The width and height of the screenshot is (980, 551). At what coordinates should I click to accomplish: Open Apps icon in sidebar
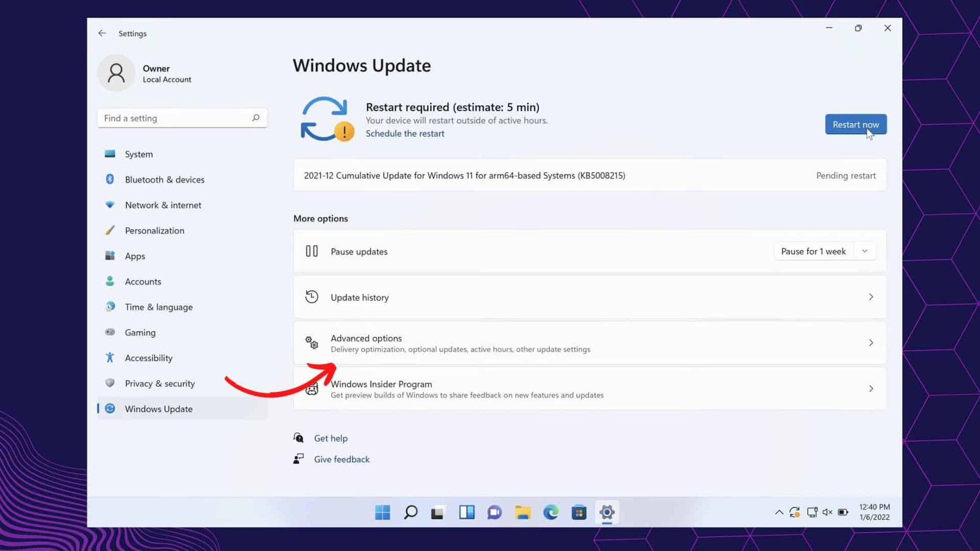pyautogui.click(x=110, y=256)
